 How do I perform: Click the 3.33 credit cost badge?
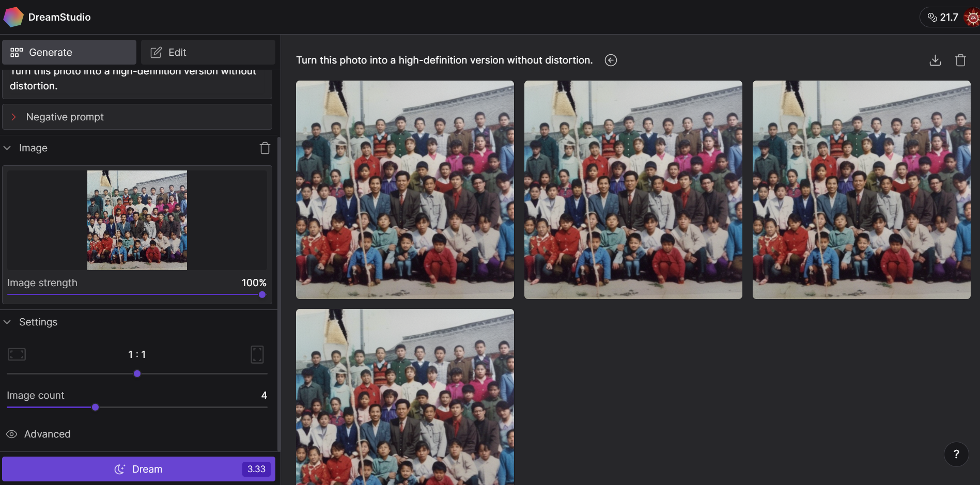point(256,469)
